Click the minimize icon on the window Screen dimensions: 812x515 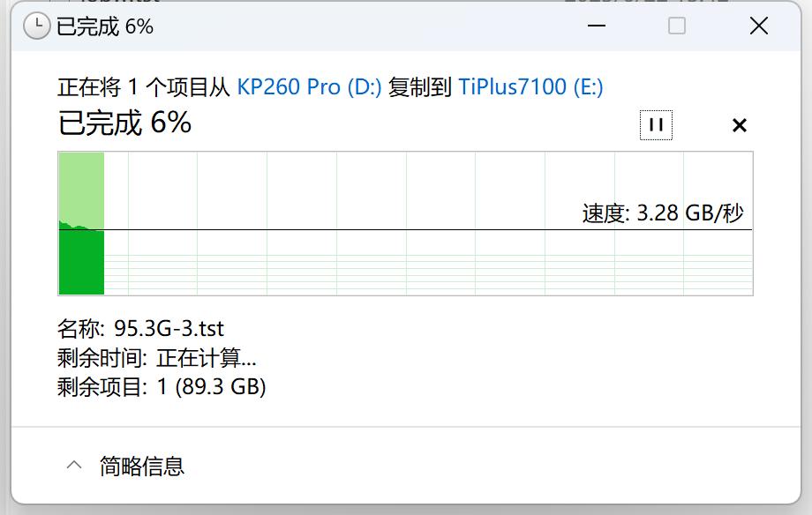[597, 26]
